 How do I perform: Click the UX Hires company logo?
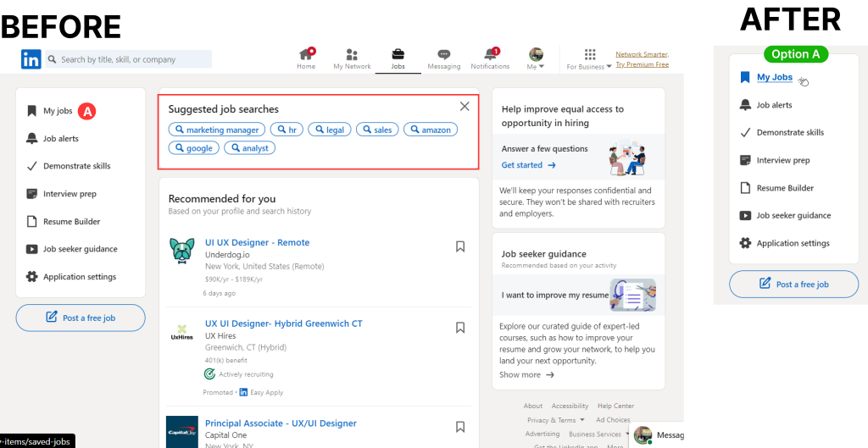(x=182, y=332)
